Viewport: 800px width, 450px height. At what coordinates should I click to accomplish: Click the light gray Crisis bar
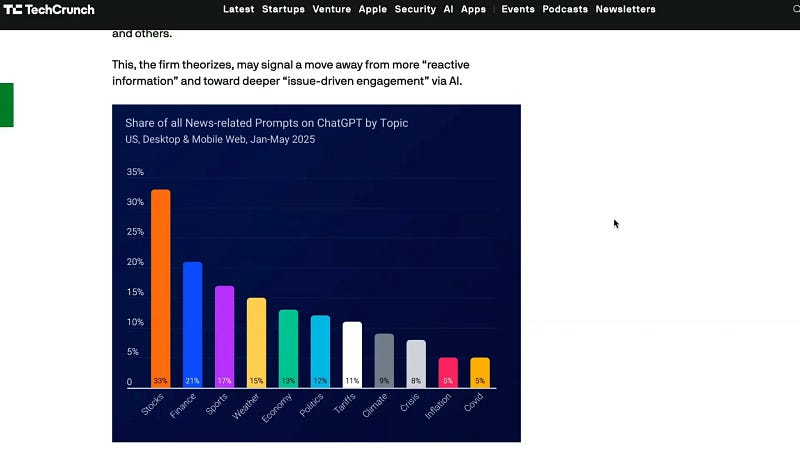click(416, 363)
